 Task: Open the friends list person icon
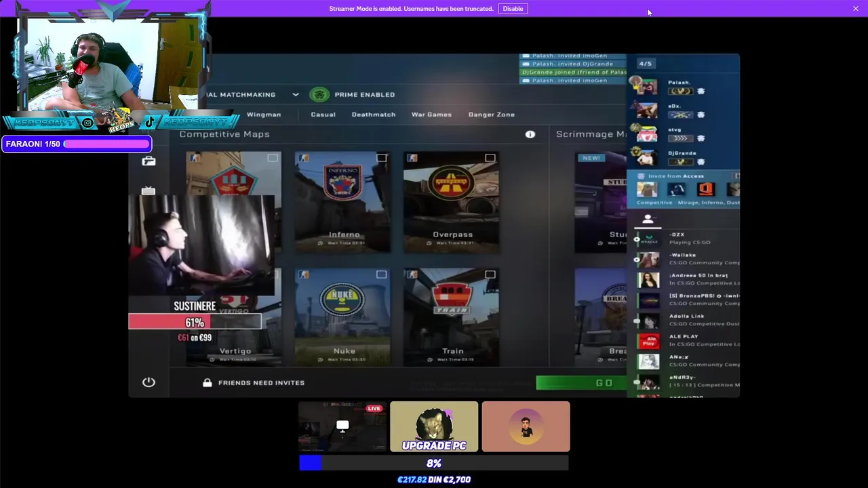(648, 219)
